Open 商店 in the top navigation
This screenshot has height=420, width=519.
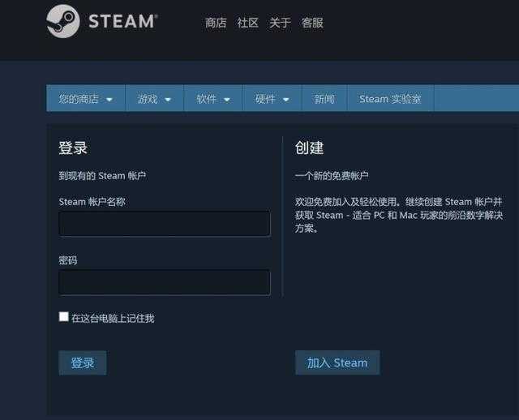point(216,23)
